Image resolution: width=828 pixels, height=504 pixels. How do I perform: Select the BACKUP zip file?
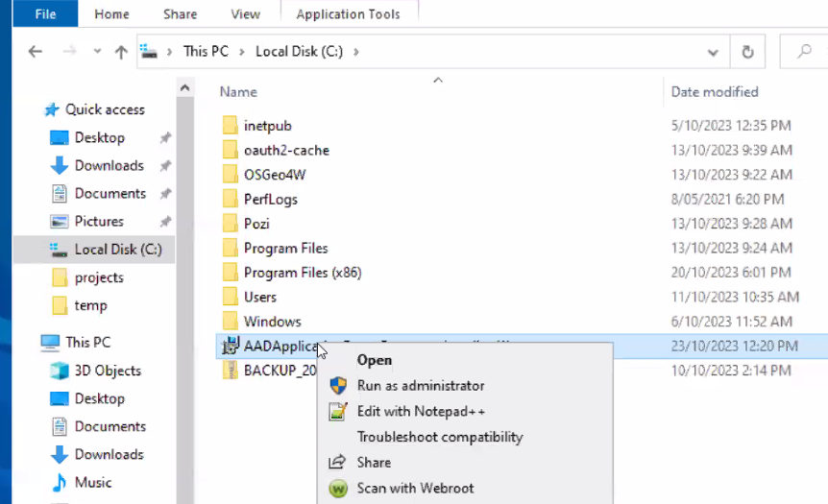279,371
